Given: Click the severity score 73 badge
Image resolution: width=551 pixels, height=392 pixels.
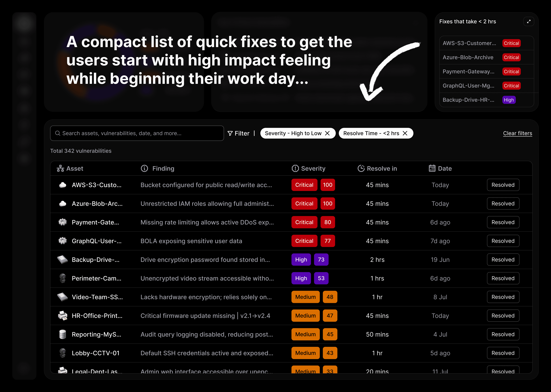Looking at the screenshot, I should (321, 259).
